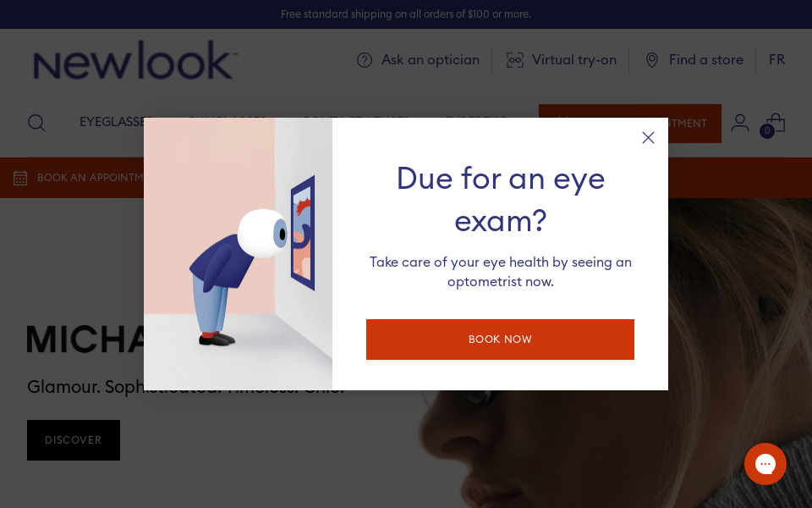Click the calendar icon in orange bar
Image resolution: width=812 pixels, height=508 pixels.
click(20, 178)
